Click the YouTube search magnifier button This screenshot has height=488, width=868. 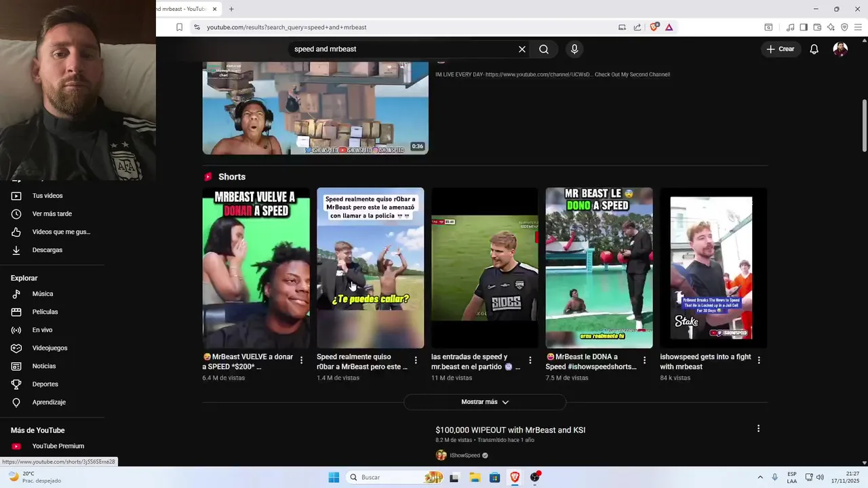[x=544, y=49]
